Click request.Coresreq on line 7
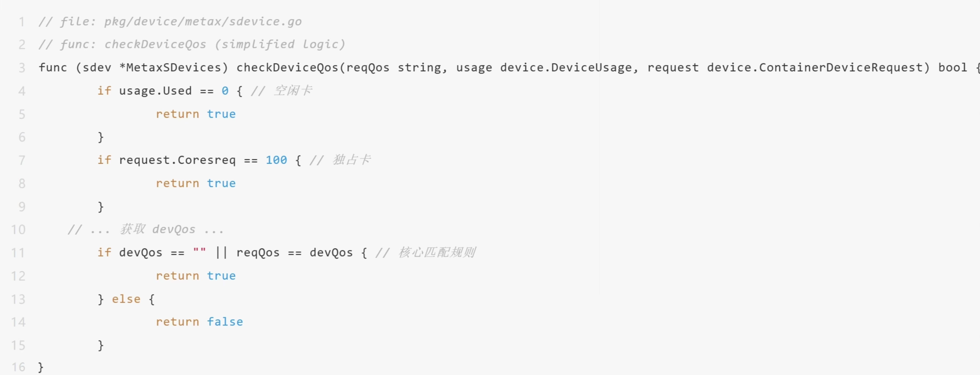Screen dimensions: 980x375 (x=177, y=160)
